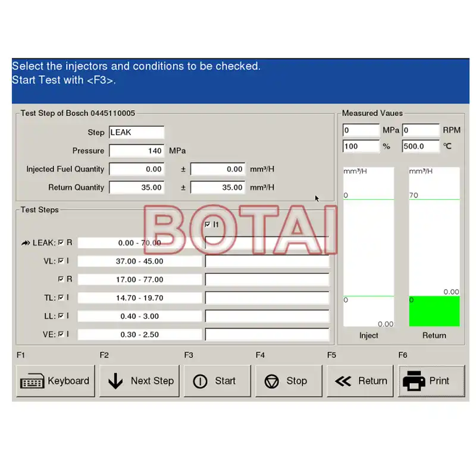Toggle the R checkbox for 17.00 - 77.00
The height and width of the screenshot is (476, 476).
(61, 279)
